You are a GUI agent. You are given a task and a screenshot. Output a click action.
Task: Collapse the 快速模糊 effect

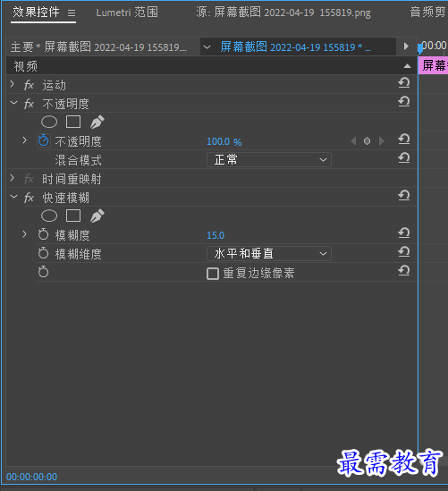click(13, 197)
